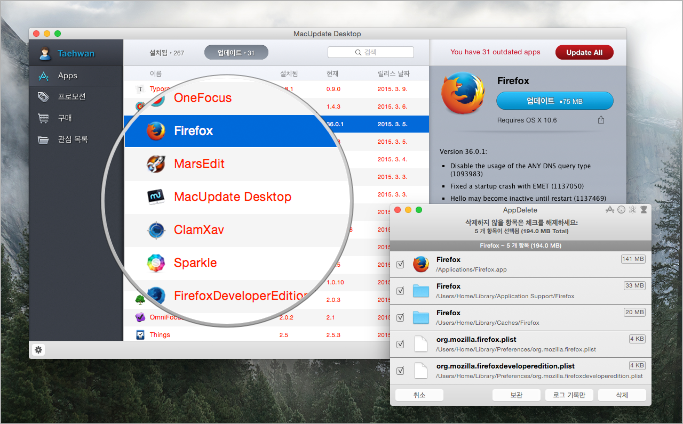This screenshot has height=424, width=683.
Task: Click the OneFocus app icon in enlarged list
Action: (x=157, y=101)
